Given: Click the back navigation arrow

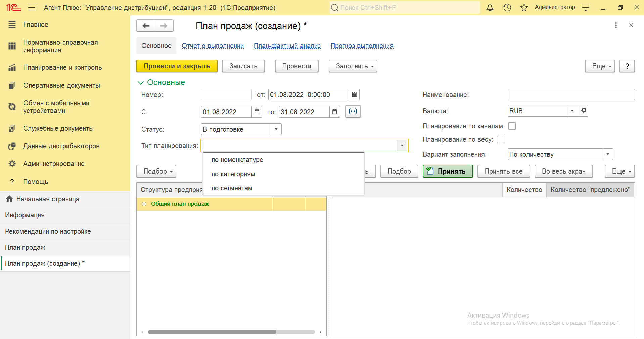Looking at the screenshot, I should (x=146, y=26).
